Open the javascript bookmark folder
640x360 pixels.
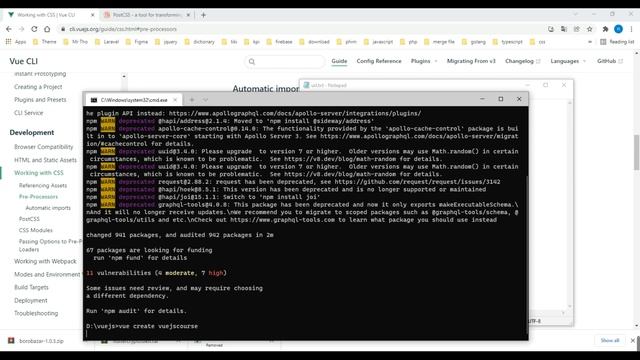(x=378, y=42)
